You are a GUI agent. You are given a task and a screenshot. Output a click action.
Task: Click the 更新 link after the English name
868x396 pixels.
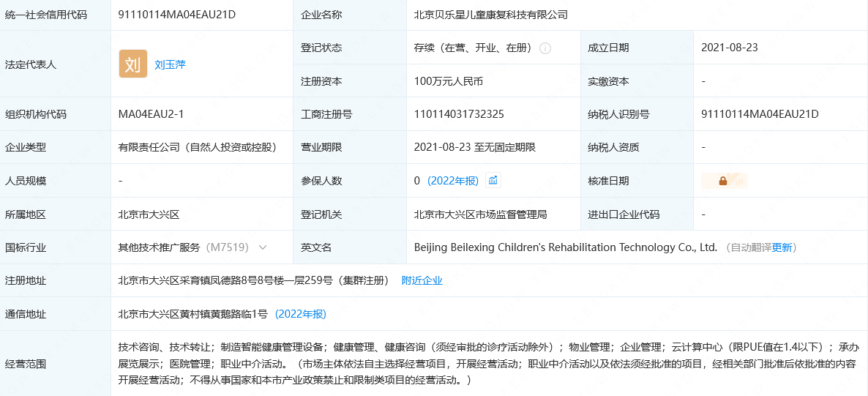pyautogui.click(x=782, y=247)
